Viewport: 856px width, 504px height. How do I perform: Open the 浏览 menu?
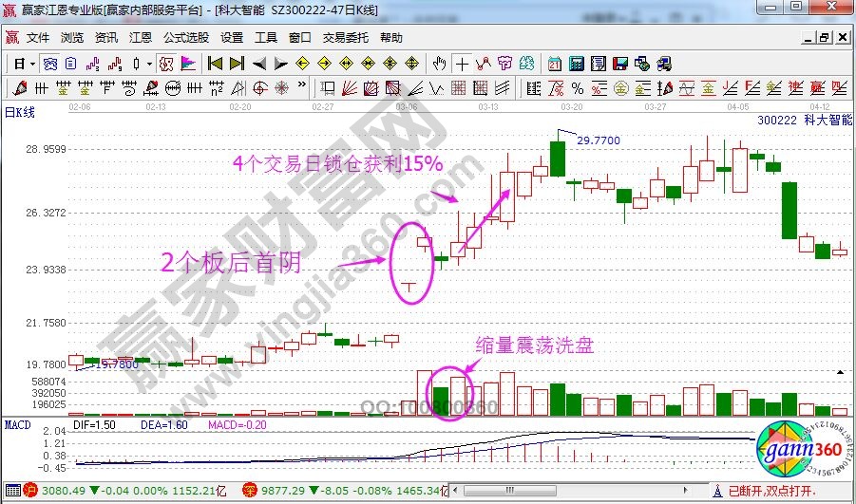click(x=72, y=38)
